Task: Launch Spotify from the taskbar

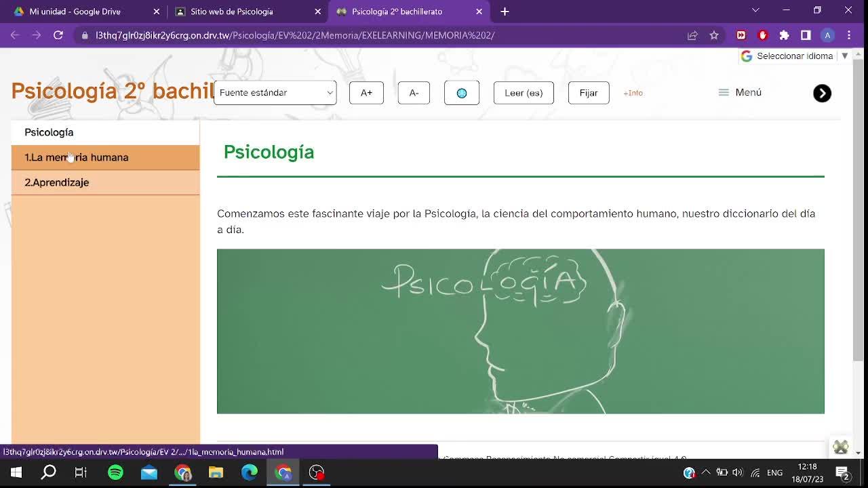Action: [115, 472]
